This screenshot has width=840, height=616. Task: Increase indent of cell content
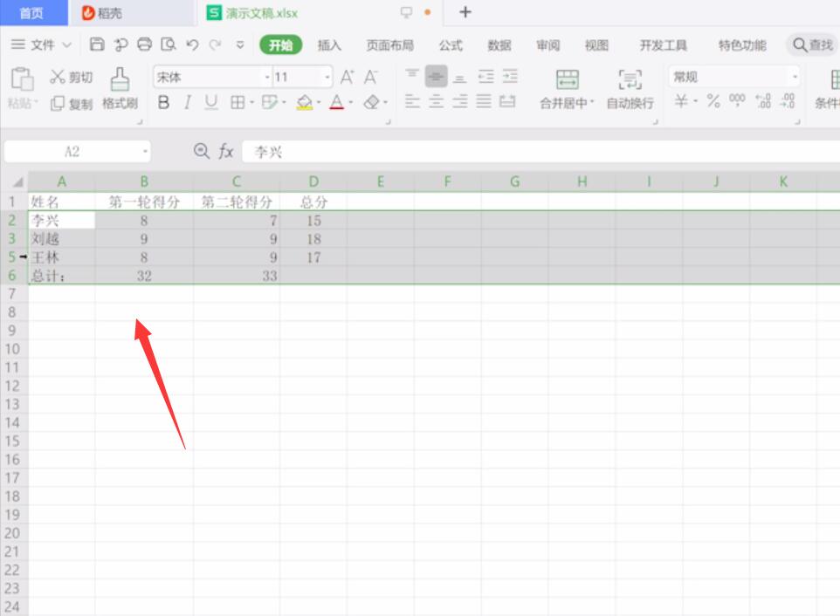tap(509, 77)
